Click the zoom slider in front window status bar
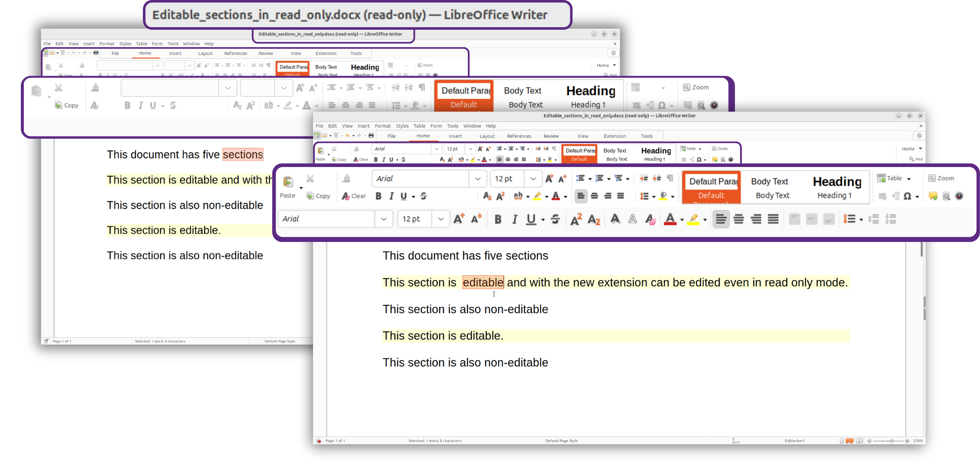 pos(889,441)
